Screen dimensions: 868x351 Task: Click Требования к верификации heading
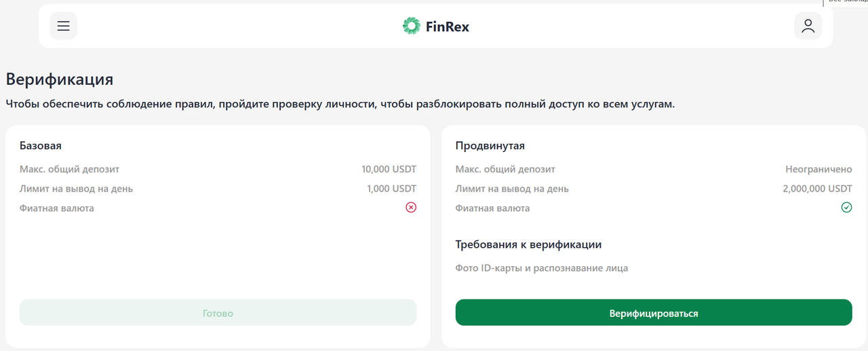click(528, 244)
